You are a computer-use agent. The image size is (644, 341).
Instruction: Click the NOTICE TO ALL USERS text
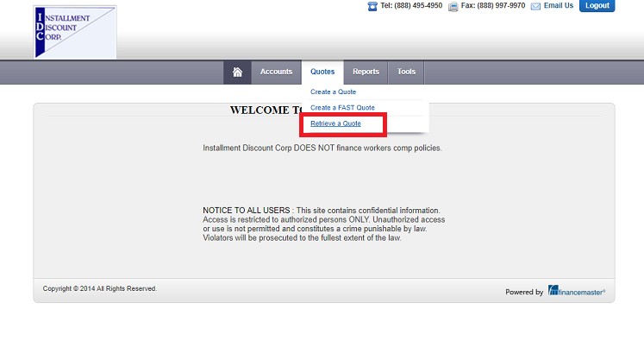[247, 211]
